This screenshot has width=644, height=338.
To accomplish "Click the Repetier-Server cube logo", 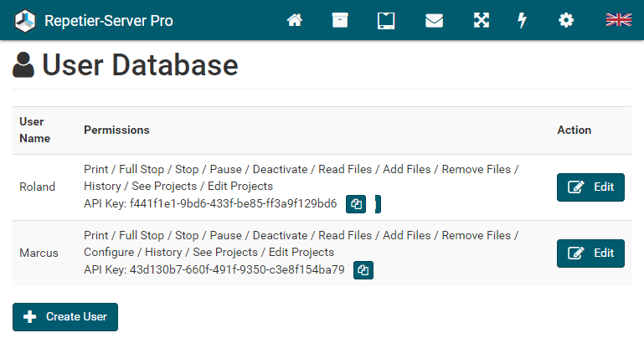I will pyautogui.click(x=26, y=20).
